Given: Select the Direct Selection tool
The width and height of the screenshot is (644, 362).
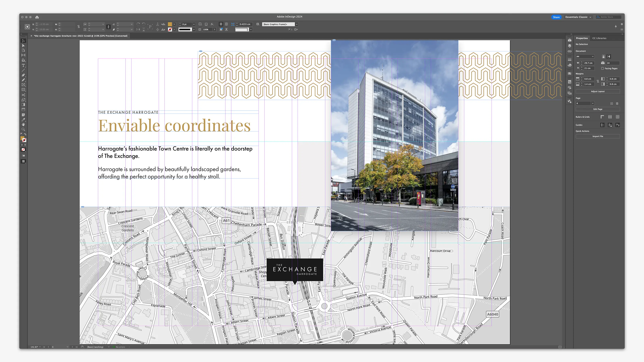Looking at the screenshot, I should coord(23,45).
